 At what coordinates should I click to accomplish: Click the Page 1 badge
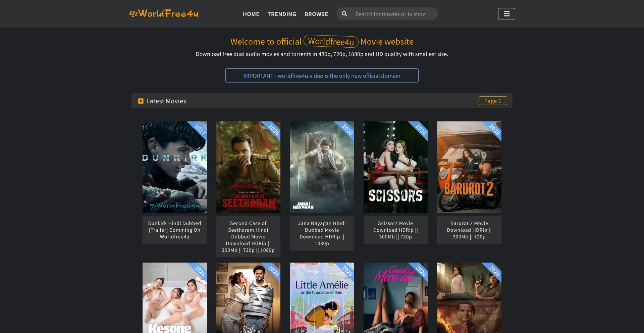tap(493, 101)
